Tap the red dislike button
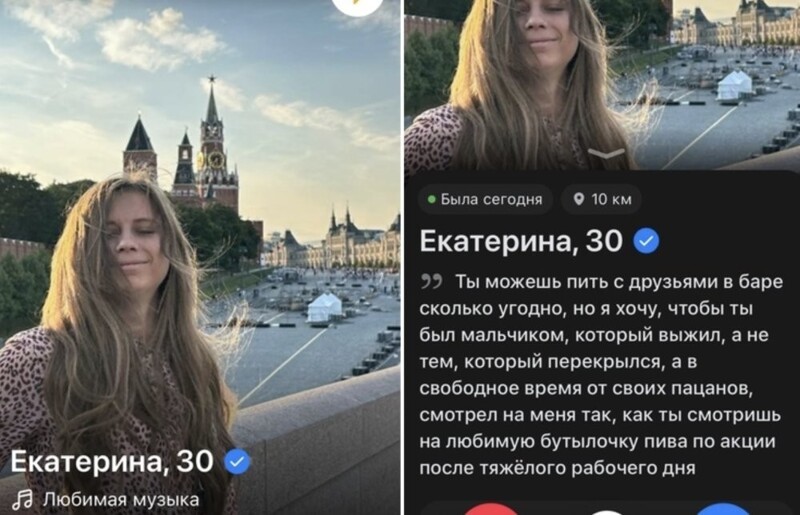This screenshot has height=515, width=800. point(490,509)
